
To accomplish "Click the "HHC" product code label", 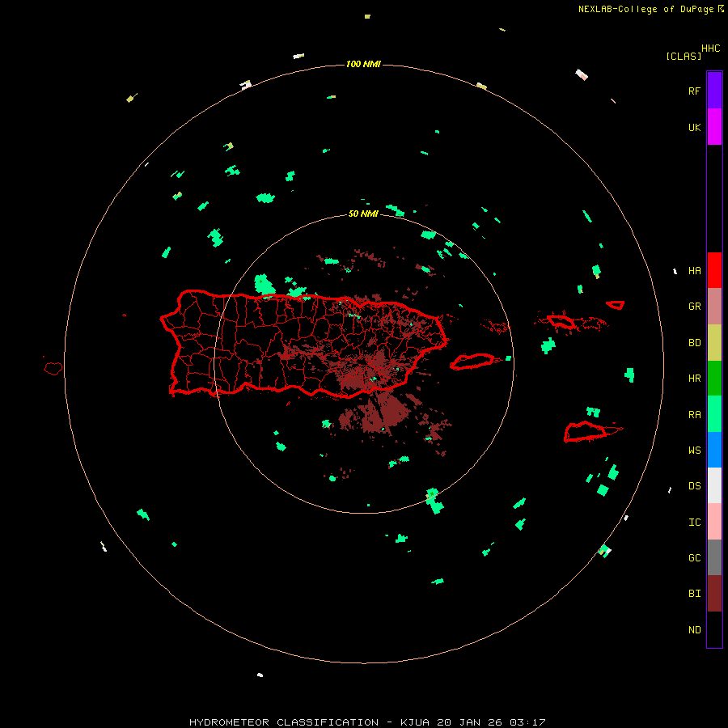I will 710,49.
